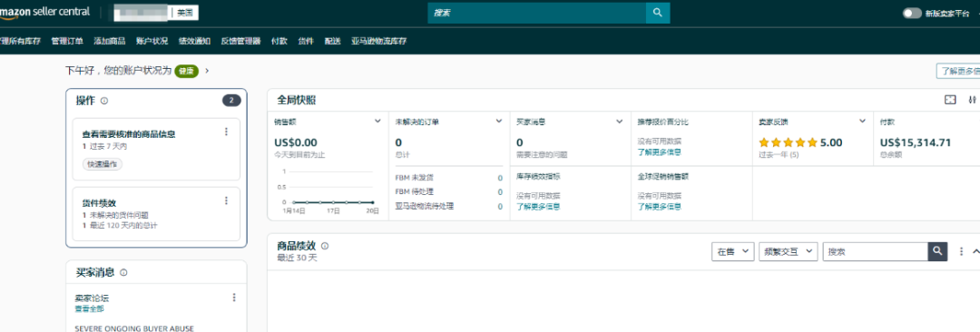
Task: Click info icon beside 买家消息
Action: (x=123, y=273)
